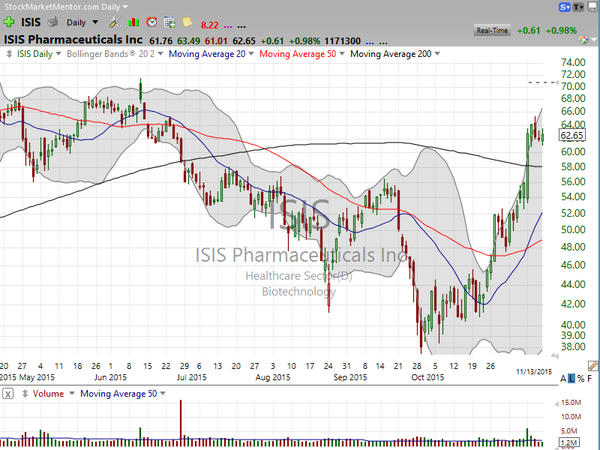Click the green plus add-symbol icon
This screenshot has height=450, width=600.
pos(9,22)
